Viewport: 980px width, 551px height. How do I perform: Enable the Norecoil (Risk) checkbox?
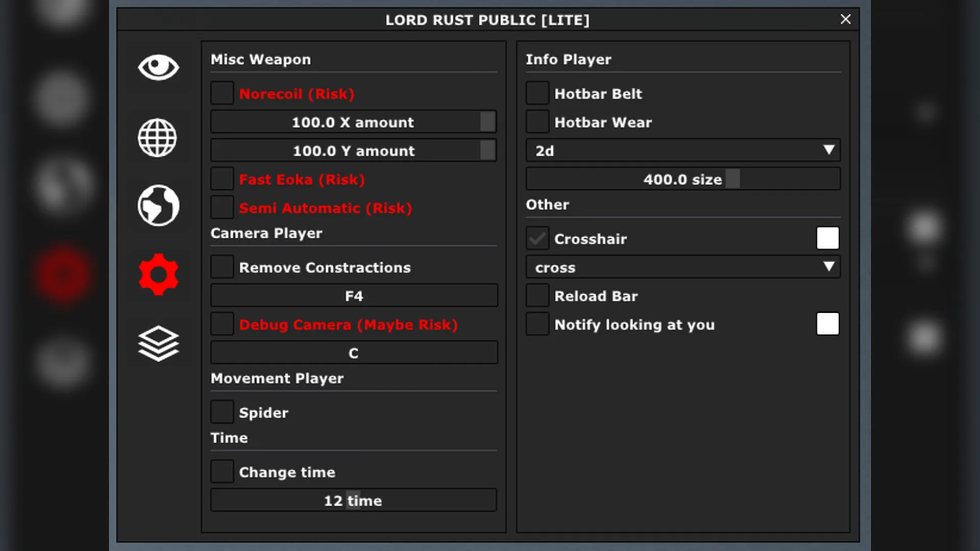tap(223, 94)
